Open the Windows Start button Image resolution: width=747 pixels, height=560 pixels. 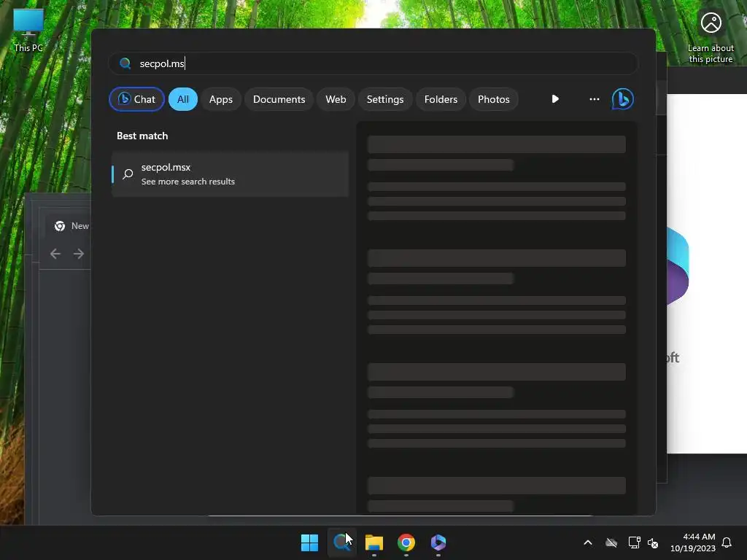click(x=309, y=542)
